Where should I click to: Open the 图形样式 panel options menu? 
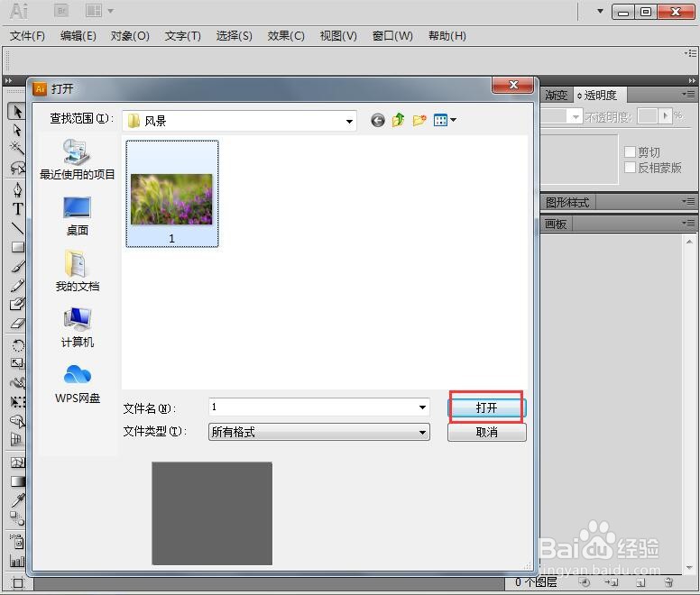click(x=689, y=202)
